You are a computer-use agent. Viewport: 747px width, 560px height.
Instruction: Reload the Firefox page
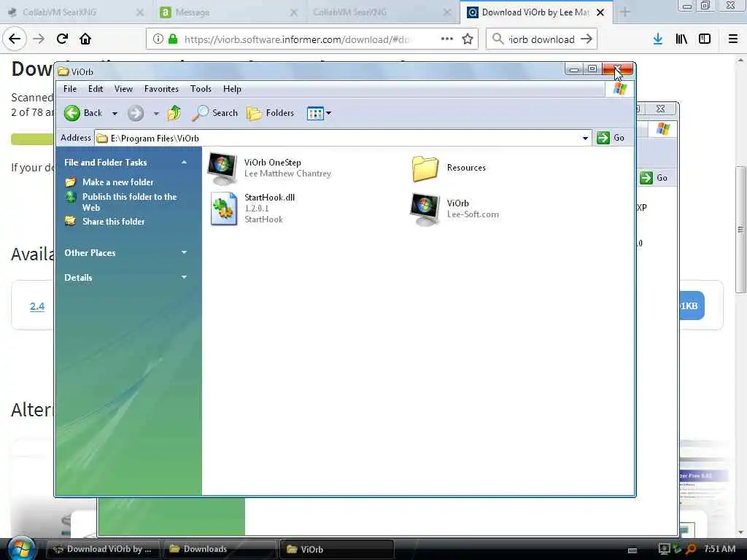click(x=62, y=39)
